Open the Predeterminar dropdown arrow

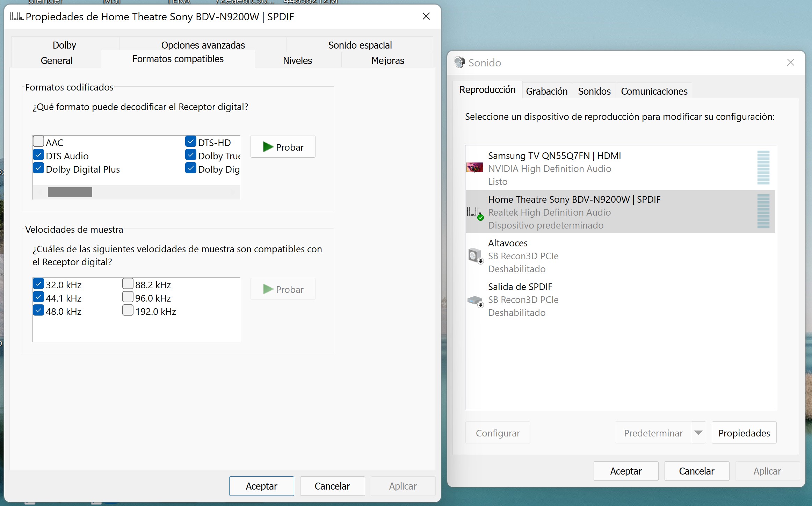[699, 433]
